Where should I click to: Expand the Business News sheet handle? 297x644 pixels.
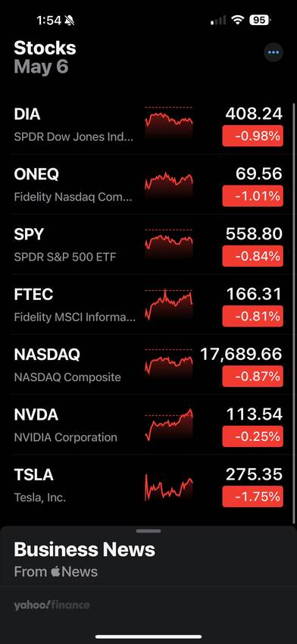(x=148, y=531)
